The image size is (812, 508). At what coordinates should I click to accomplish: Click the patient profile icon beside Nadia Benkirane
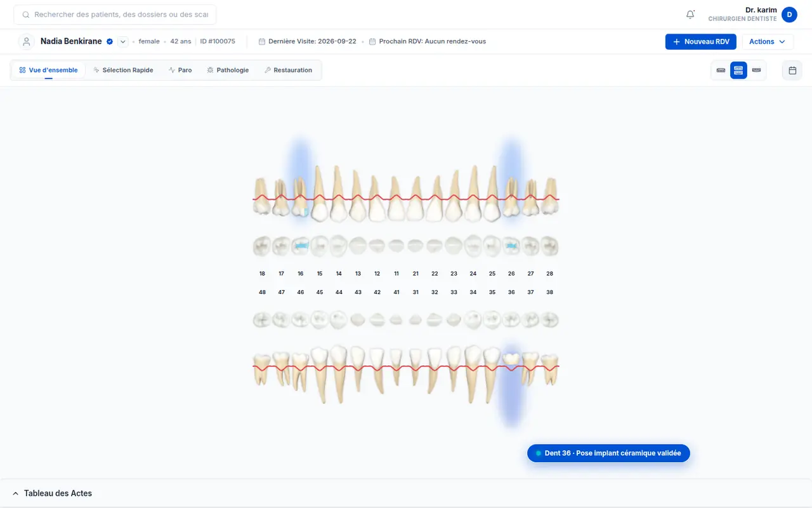click(26, 42)
